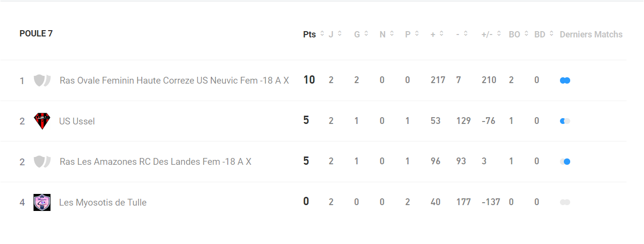The width and height of the screenshot is (644, 244).
Task: Open the Ras Ovale Feminin Haute Correze team link
Action: pyautogui.click(x=174, y=81)
